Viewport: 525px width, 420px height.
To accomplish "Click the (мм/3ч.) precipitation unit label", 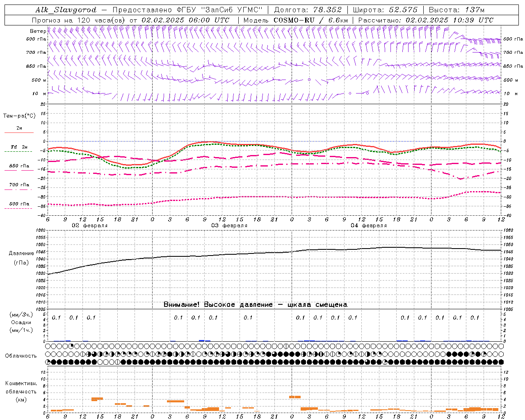I will click(21, 315).
